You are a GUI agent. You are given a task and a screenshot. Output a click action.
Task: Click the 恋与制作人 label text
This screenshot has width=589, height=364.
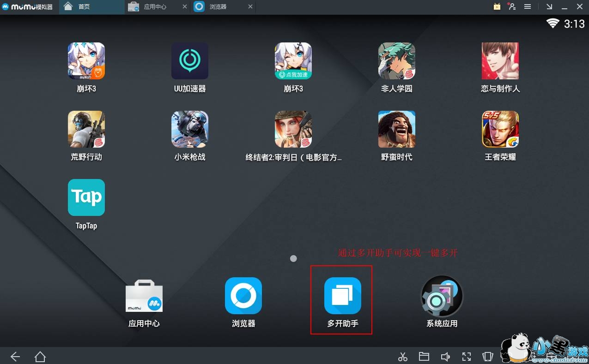[500, 89]
